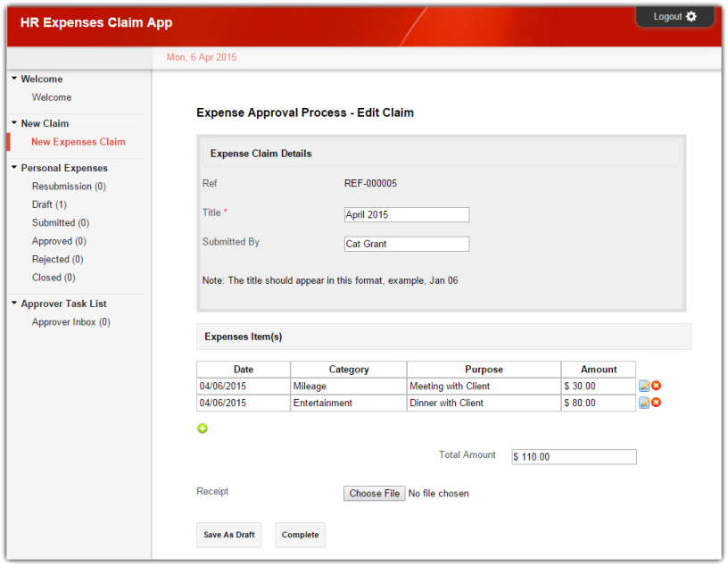Image resolution: width=728 pixels, height=566 pixels.
Task: Click the gear icon next to Logout
Action: pos(691,17)
